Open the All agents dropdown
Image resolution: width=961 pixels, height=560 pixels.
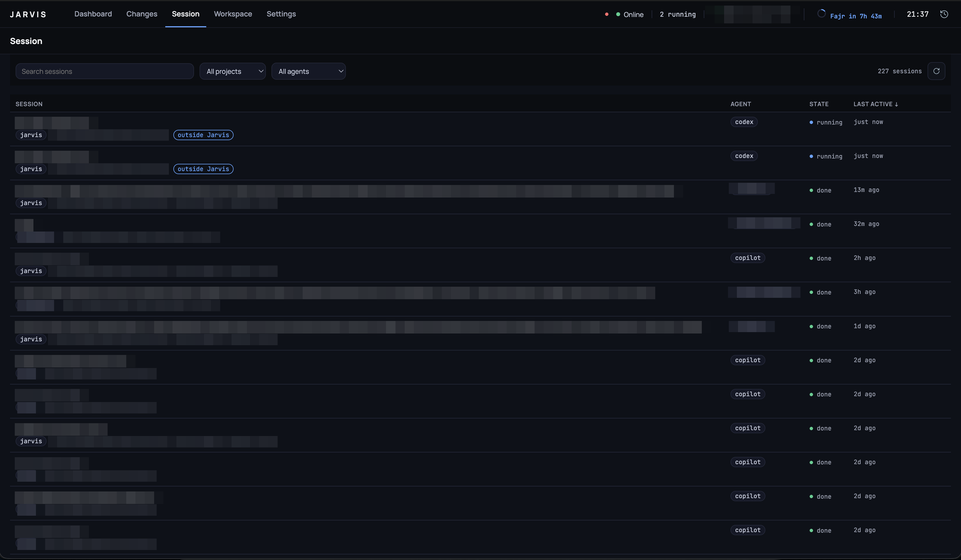[x=309, y=71]
